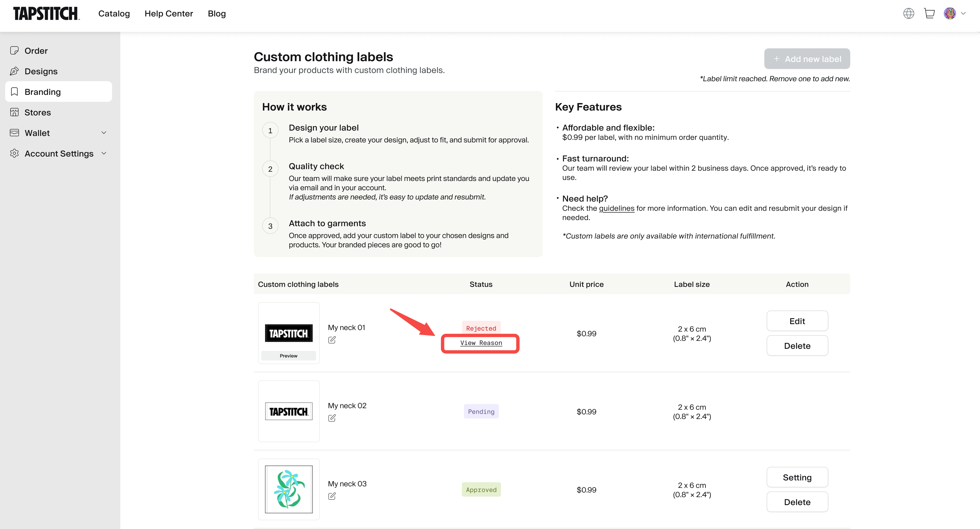Click Setting button for My neck 03
The width and height of the screenshot is (980, 529).
(797, 477)
